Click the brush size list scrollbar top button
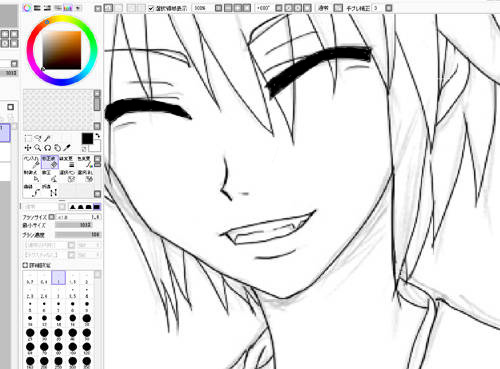Image resolution: width=500 pixels, height=369 pixels. click(97, 275)
